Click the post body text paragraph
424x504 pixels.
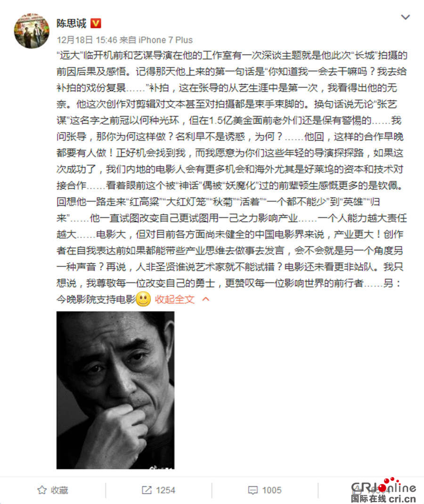[x=232, y=177]
